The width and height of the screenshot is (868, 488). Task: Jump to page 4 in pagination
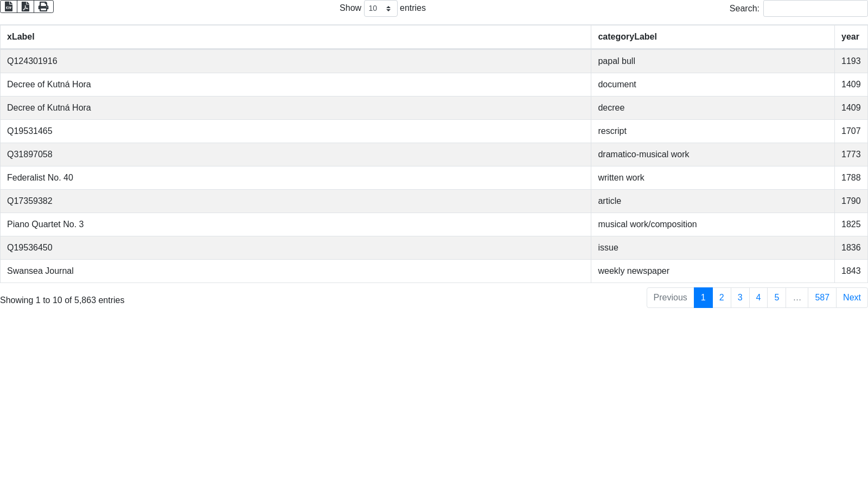(758, 298)
